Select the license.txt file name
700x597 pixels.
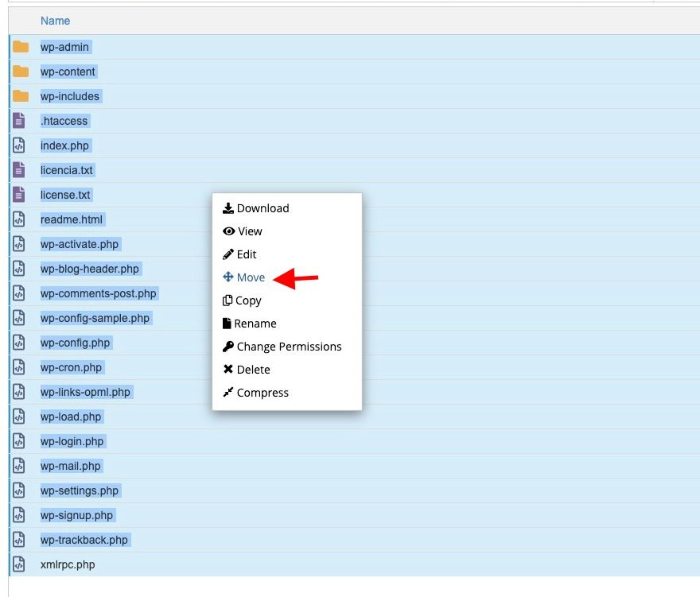click(x=65, y=195)
